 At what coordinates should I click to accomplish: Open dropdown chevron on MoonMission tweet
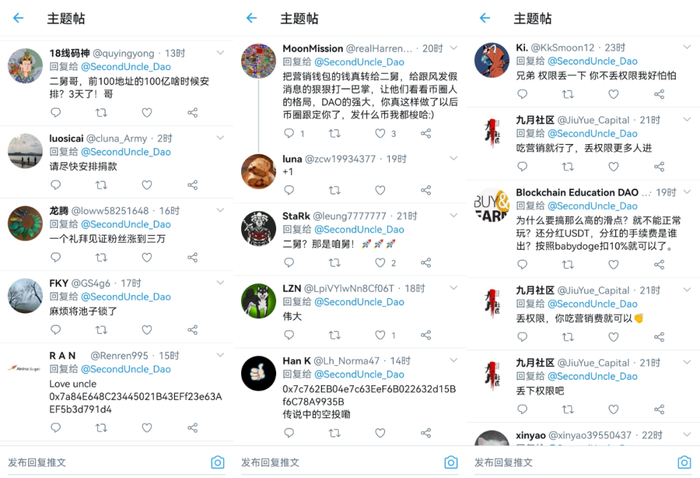point(454,48)
